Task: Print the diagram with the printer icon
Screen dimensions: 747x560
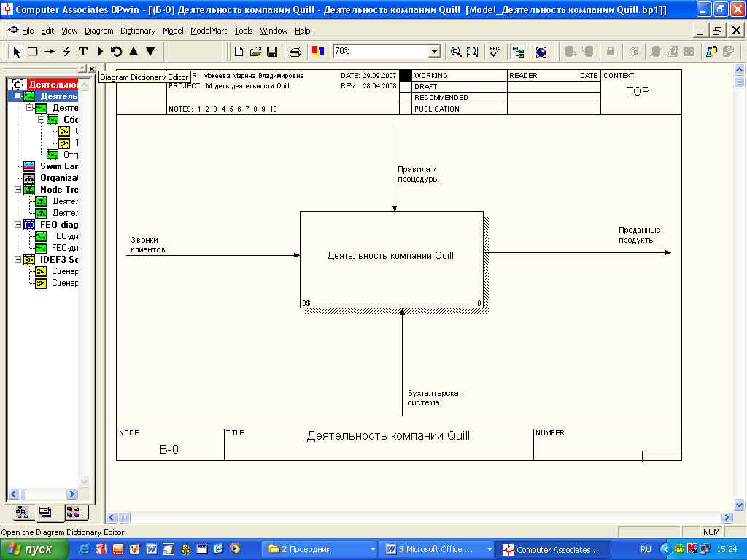Action: pyautogui.click(x=295, y=52)
